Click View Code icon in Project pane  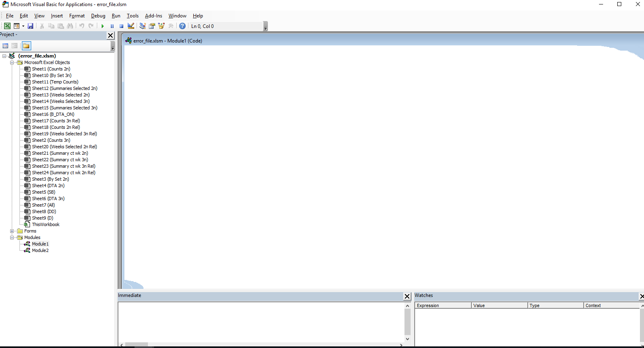(x=6, y=46)
